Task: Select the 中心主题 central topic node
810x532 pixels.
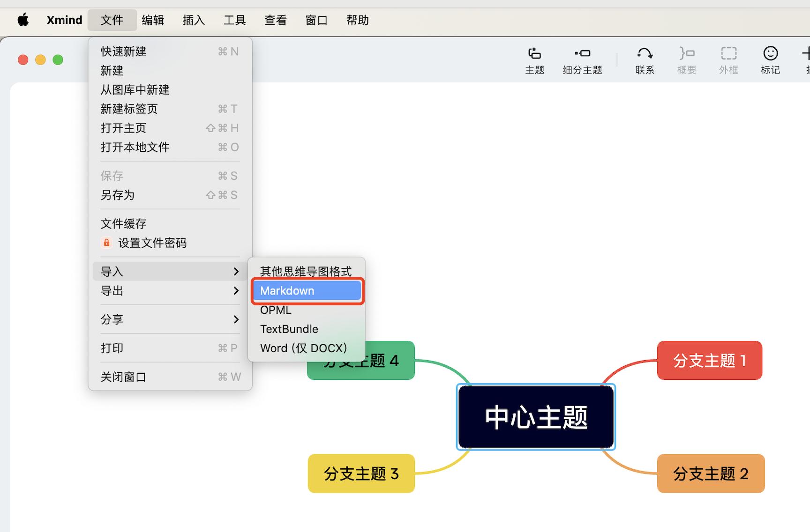Action: click(536, 417)
